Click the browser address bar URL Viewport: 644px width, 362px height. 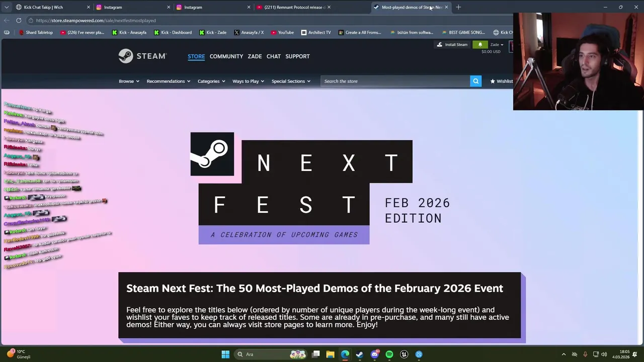point(96,21)
